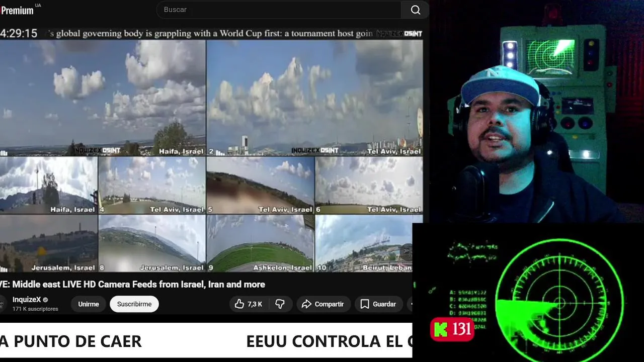Click the search magnifier icon
Screen dimensions: 644x362
tap(415, 10)
